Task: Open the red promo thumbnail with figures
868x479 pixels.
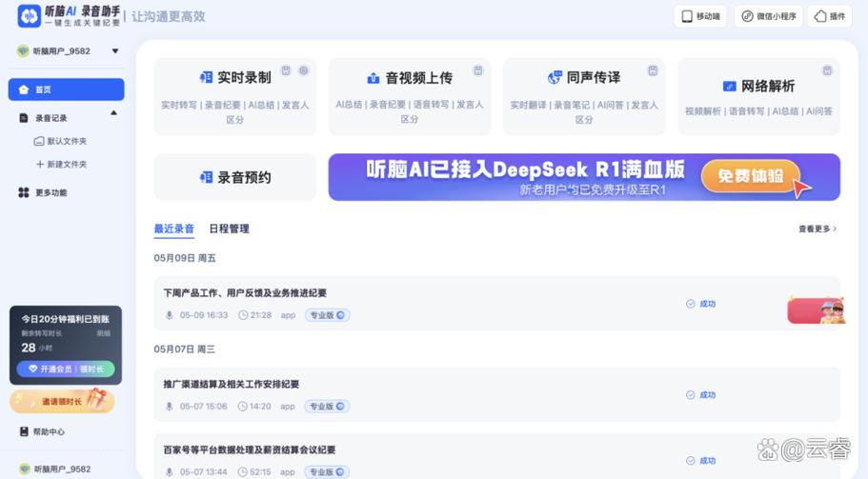Action: (816, 310)
